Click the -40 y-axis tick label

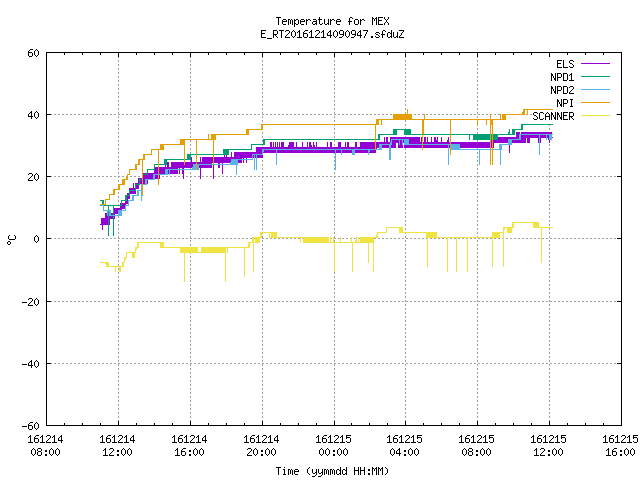tap(30, 364)
